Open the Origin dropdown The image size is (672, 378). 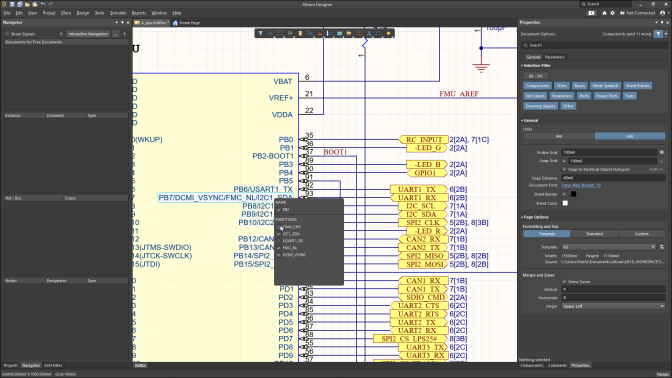pos(613,306)
